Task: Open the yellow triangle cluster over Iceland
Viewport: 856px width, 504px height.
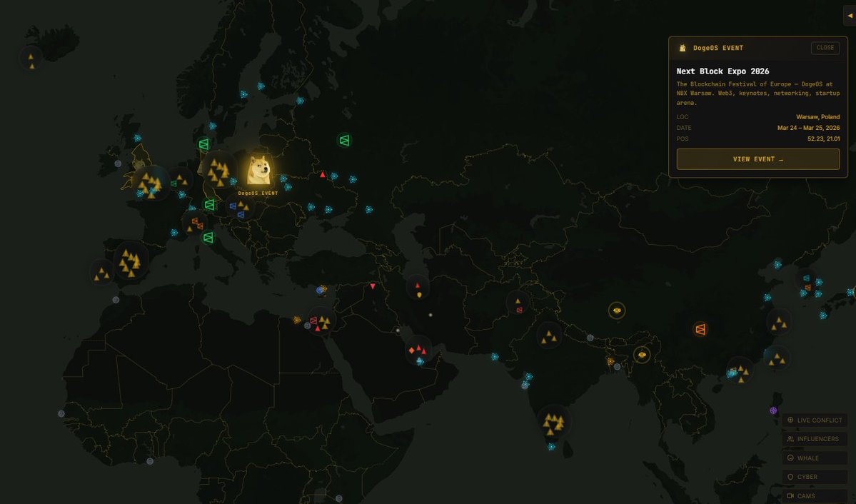Action: point(31,59)
